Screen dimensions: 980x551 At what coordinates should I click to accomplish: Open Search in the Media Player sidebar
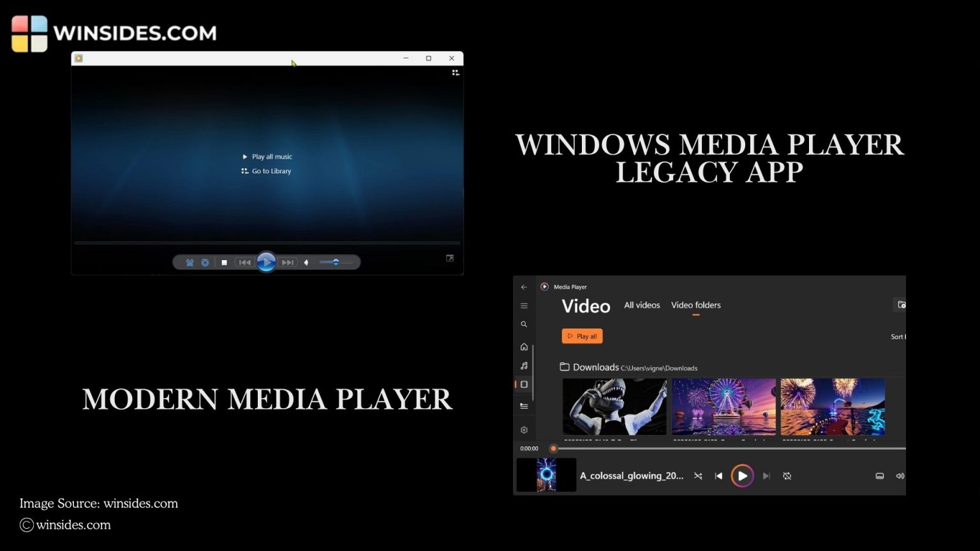coord(524,324)
